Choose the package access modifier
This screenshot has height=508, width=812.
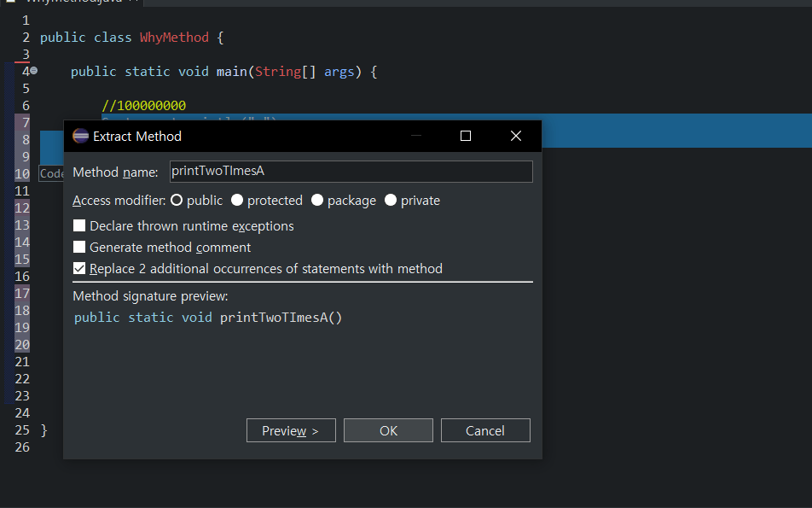(x=317, y=201)
